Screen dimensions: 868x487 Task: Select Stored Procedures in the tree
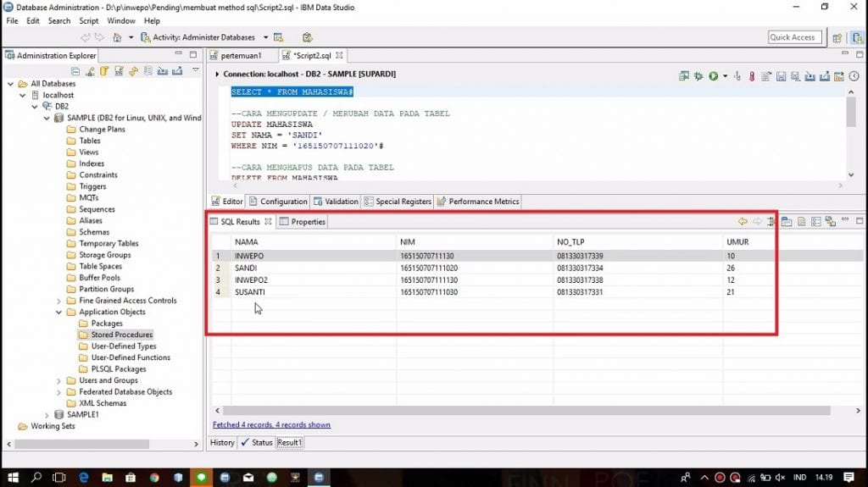click(x=121, y=335)
